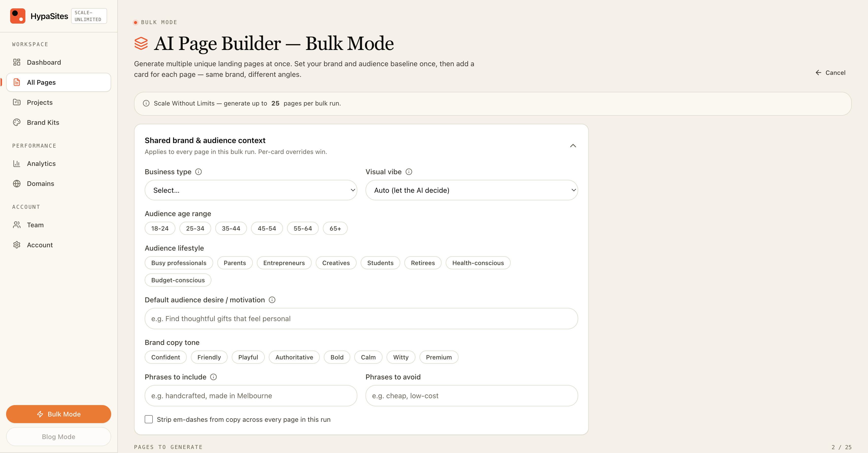Select the Budget-conscious lifestyle chip
Image resolution: width=868 pixels, height=453 pixels.
(178, 280)
